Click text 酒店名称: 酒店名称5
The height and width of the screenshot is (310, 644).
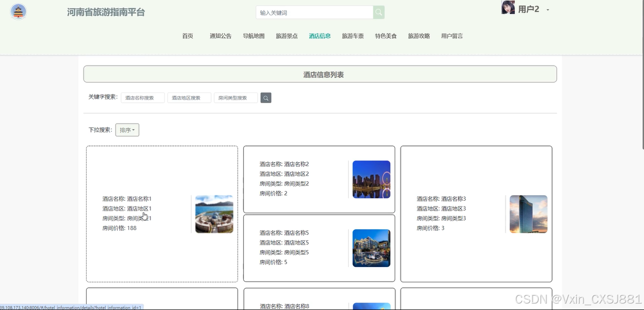284,233
